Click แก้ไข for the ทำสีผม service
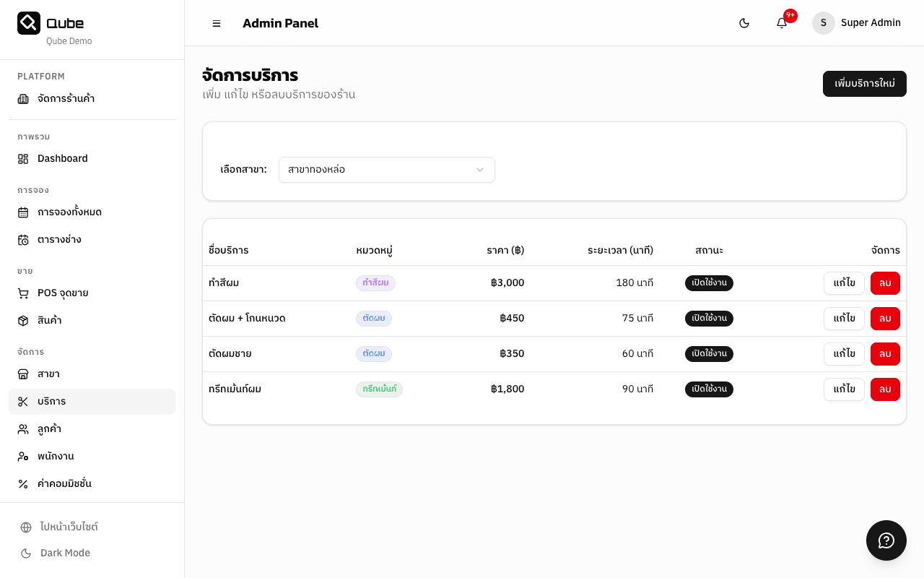Viewport: 924px width, 578px height. (844, 283)
